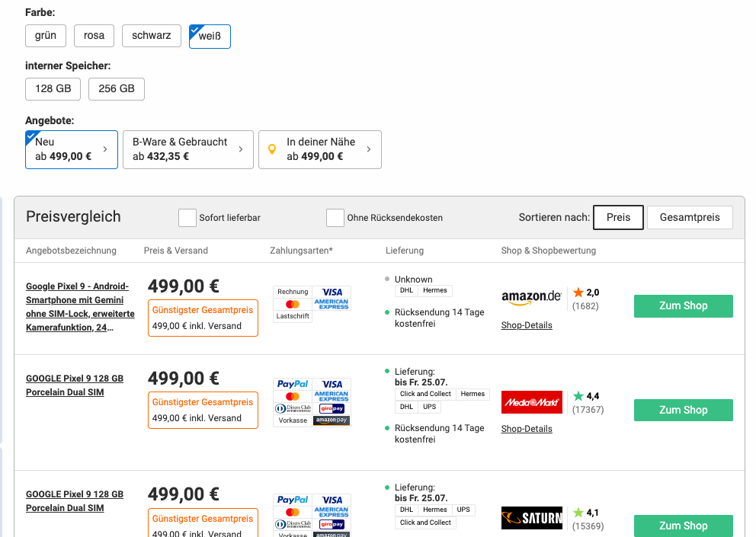Choose the rosa color option
Viewport: 756px width, 537px height.
point(94,36)
